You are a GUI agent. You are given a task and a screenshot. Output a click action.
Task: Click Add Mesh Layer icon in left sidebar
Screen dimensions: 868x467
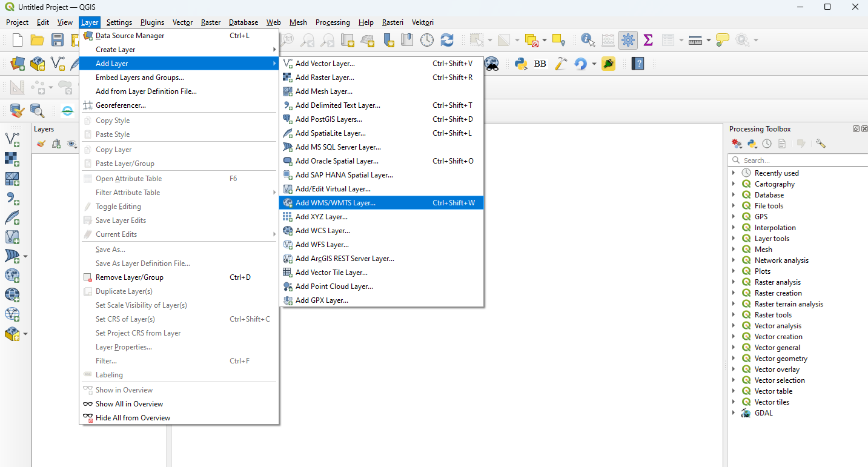[x=12, y=179]
